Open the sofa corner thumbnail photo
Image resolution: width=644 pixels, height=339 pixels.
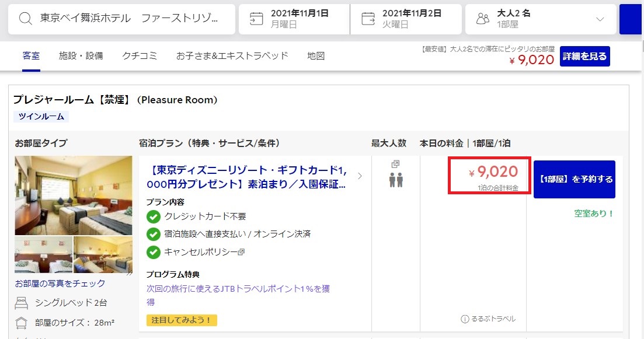(x=103, y=255)
